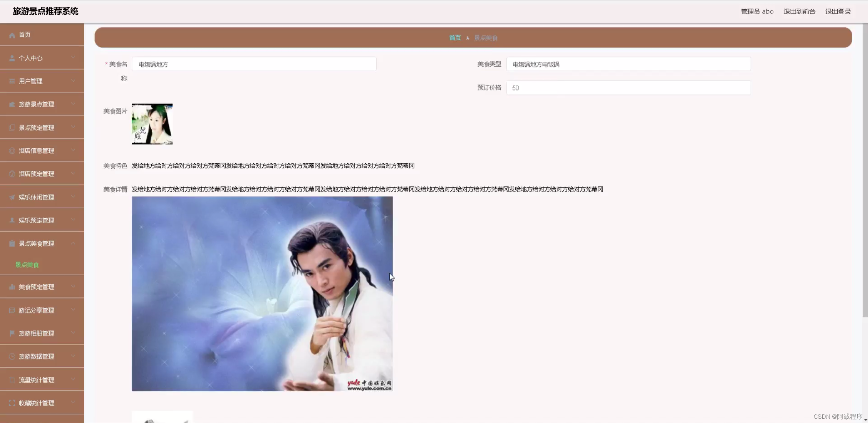Image resolution: width=868 pixels, height=423 pixels.
Task: Click the 美食图片 thumbnail image
Action: (152, 124)
